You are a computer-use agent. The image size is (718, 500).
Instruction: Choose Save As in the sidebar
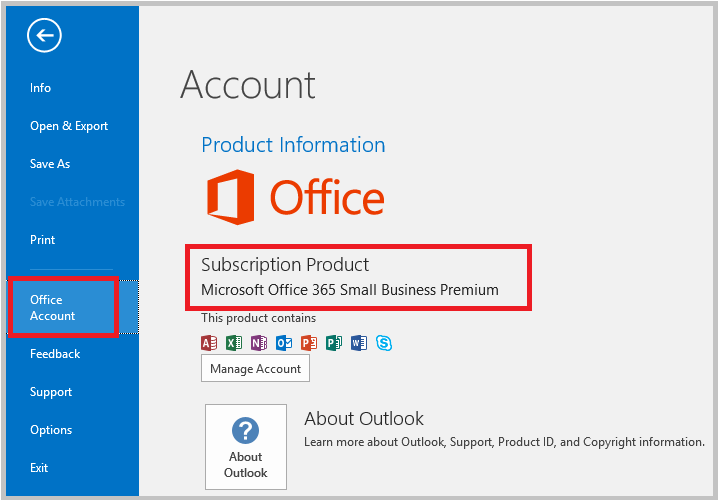(50, 164)
